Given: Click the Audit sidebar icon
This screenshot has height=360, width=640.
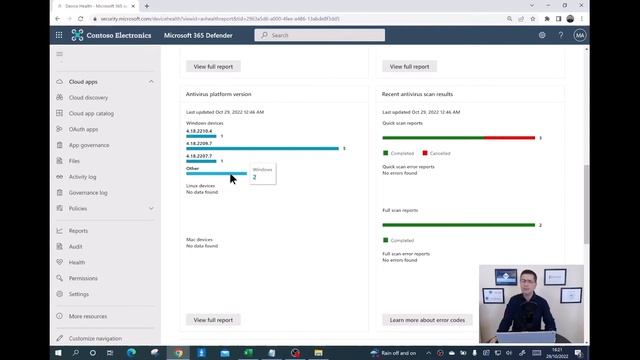Looking at the screenshot, I should (60, 247).
